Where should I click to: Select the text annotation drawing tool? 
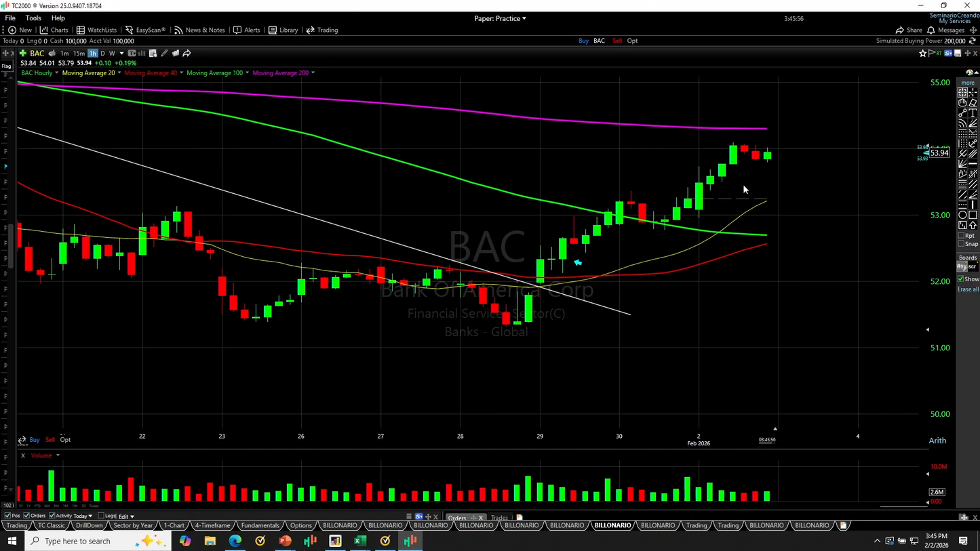click(973, 113)
